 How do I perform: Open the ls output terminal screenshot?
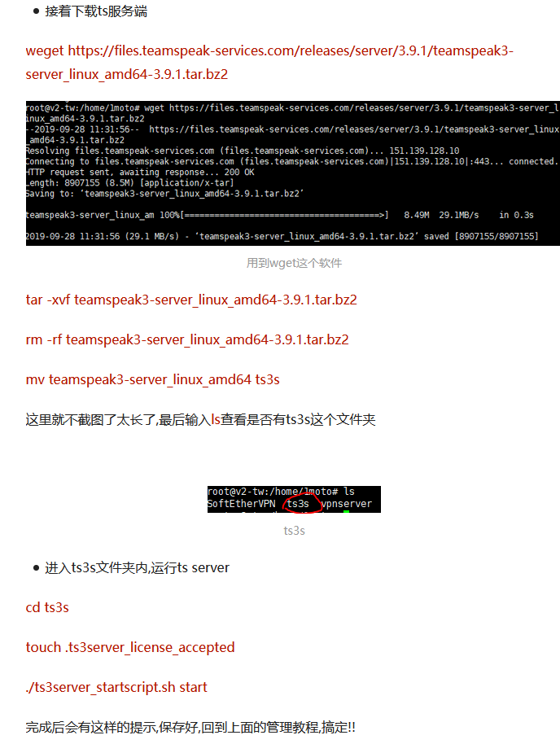pos(294,499)
